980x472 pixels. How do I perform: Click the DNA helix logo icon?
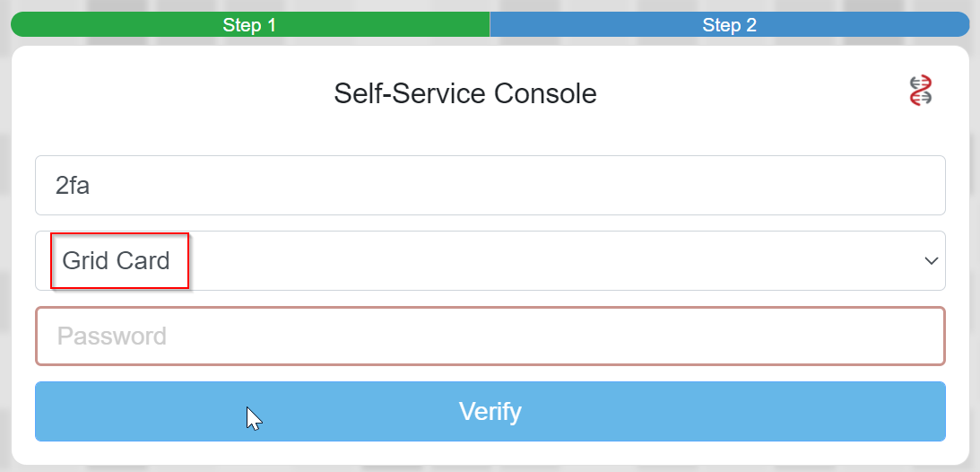[921, 91]
